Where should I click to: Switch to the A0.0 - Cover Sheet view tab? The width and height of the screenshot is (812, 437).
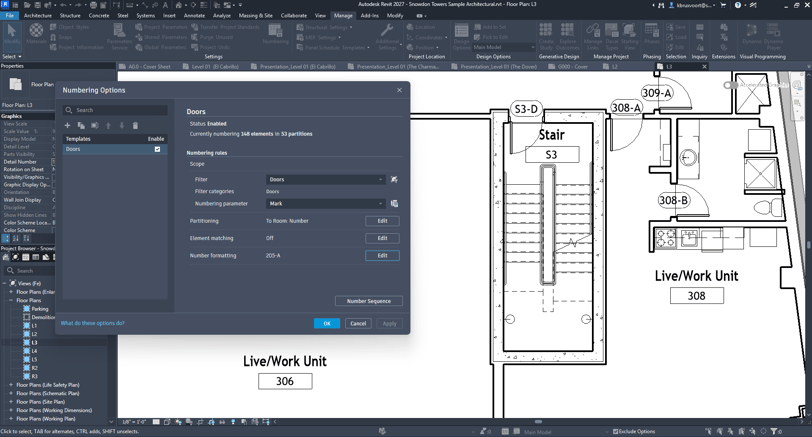[x=148, y=67]
